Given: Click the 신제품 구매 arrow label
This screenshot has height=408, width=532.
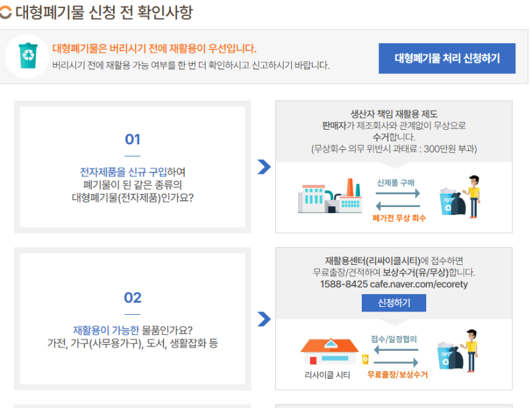Looking at the screenshot, I should point(396,183).
